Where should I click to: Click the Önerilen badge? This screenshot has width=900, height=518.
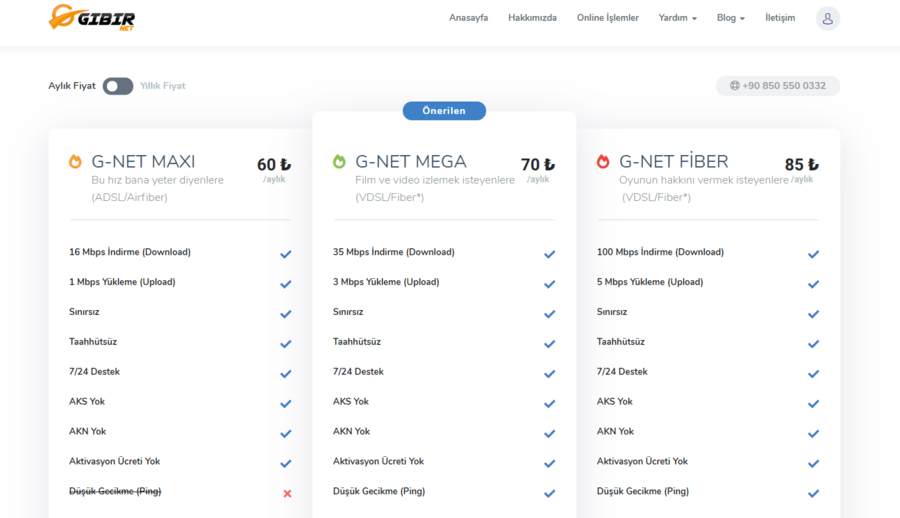(x=444, y=111)
